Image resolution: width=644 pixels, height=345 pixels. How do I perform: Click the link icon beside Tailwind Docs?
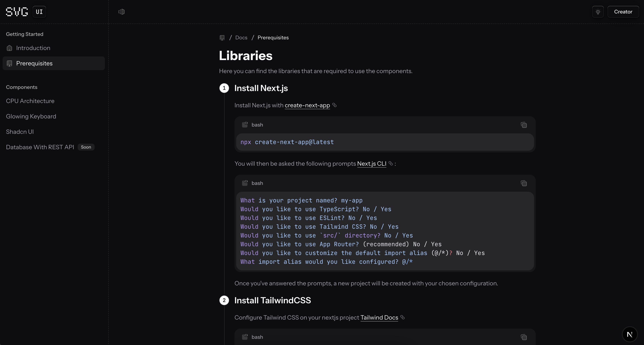(402, 317)
